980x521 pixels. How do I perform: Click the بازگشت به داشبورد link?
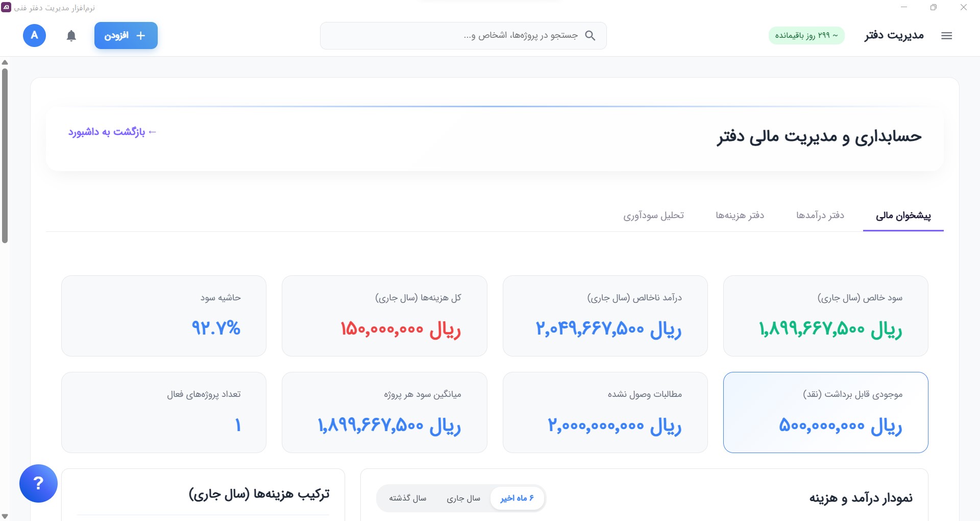(x=112, y=132)
